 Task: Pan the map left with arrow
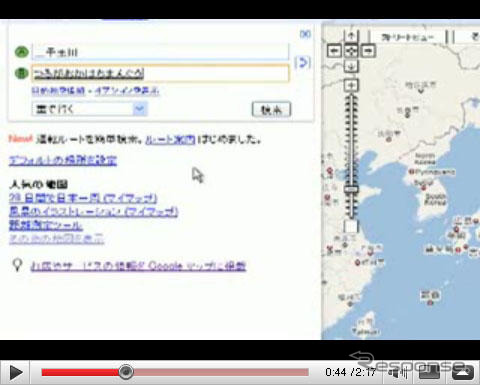tap(334, 51)
